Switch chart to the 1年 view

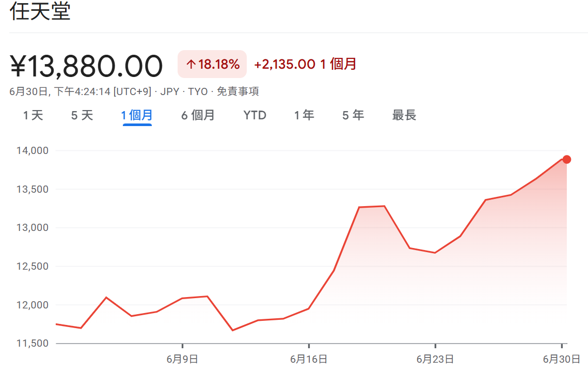tap(304, 115)
